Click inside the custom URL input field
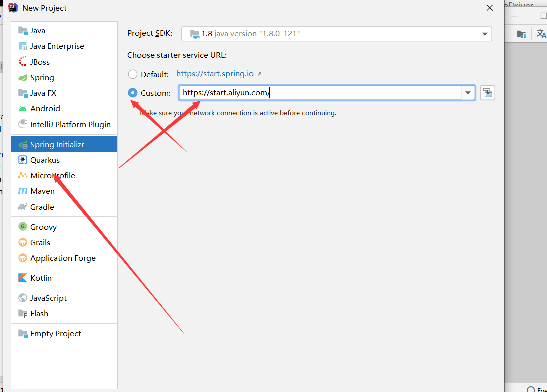Image resolution: width=547 pixels, height=392 pixels. 300,93
